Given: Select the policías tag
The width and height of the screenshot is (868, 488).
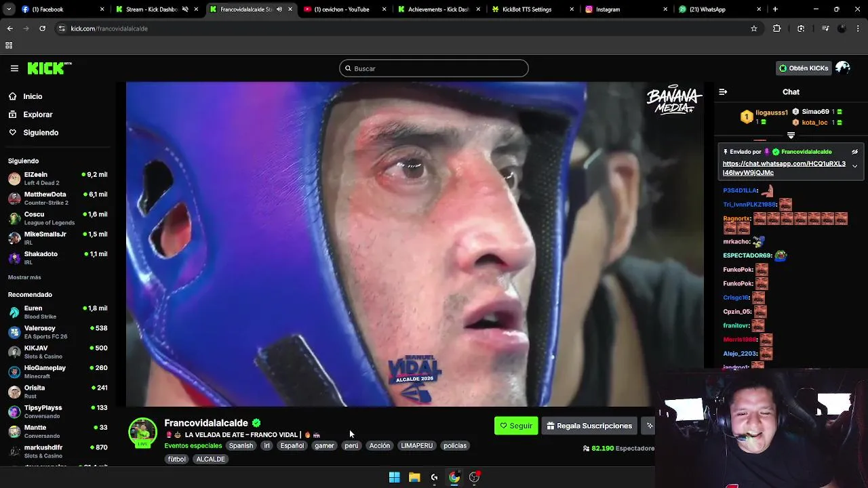Looking at the screenshot, I should (x=454, y=446).
